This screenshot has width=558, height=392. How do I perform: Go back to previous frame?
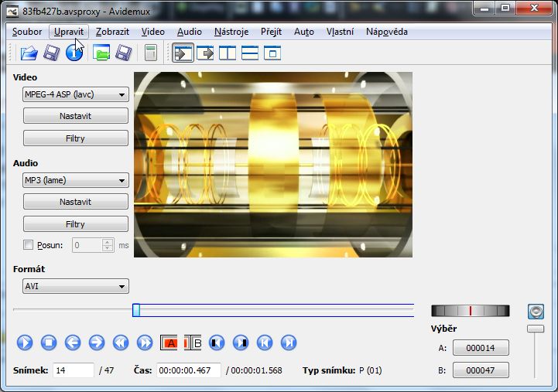coord(73,343)
